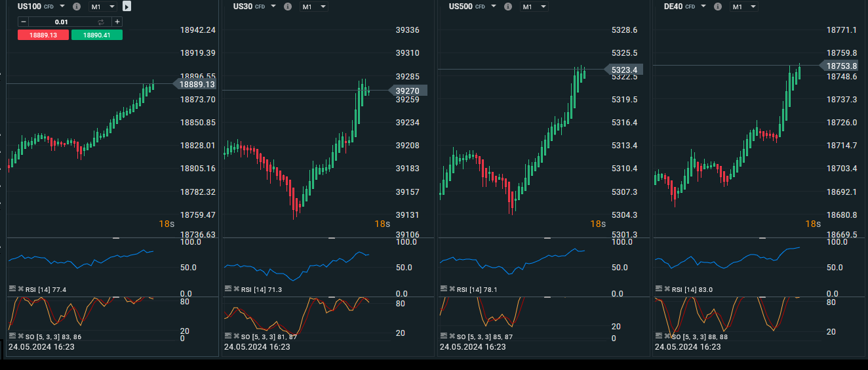Screen dimensions: 868x370
Task: Decrease US100 volume with minus button
Action: [24, 22]
